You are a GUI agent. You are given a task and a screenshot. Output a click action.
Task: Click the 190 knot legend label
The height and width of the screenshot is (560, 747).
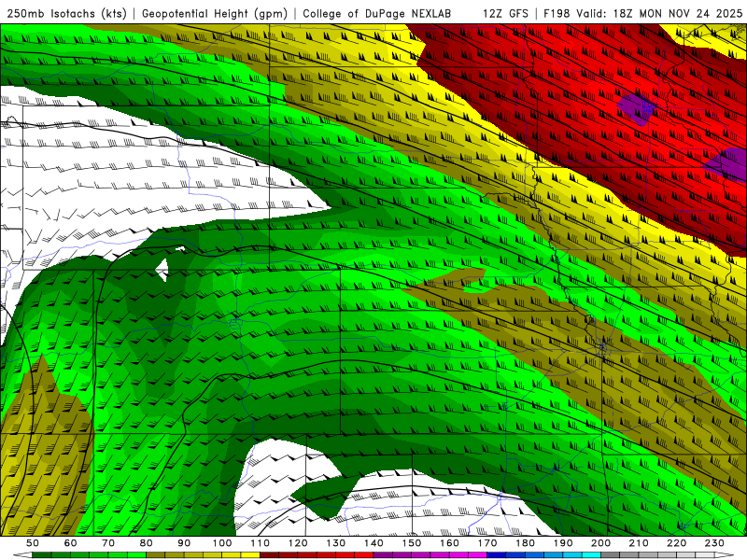[563, 543]
